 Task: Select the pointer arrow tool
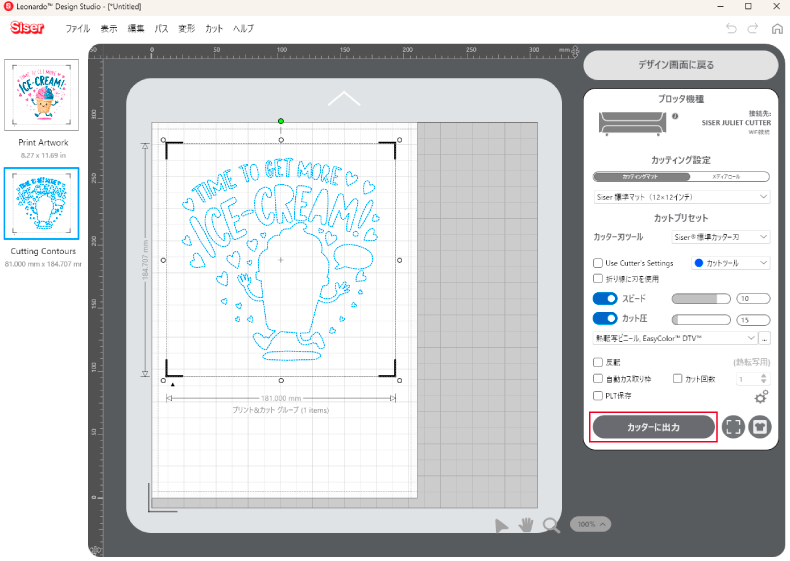(501, 526)
